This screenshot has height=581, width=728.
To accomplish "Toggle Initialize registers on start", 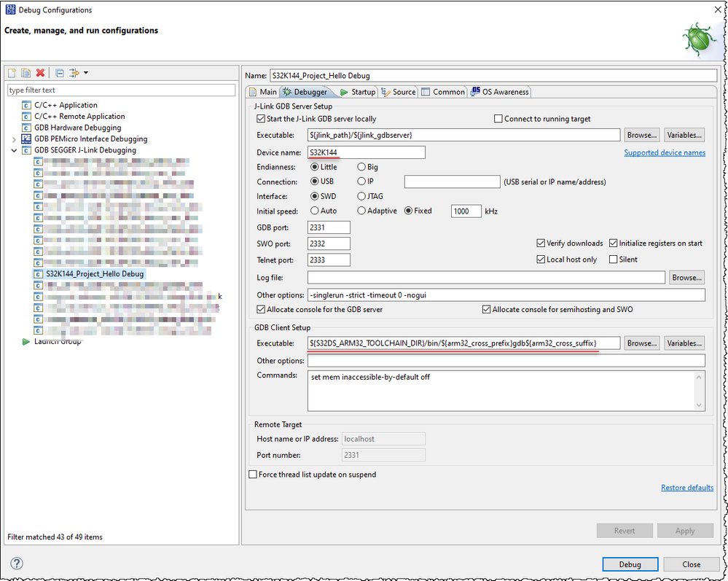I will pos(613,243).
